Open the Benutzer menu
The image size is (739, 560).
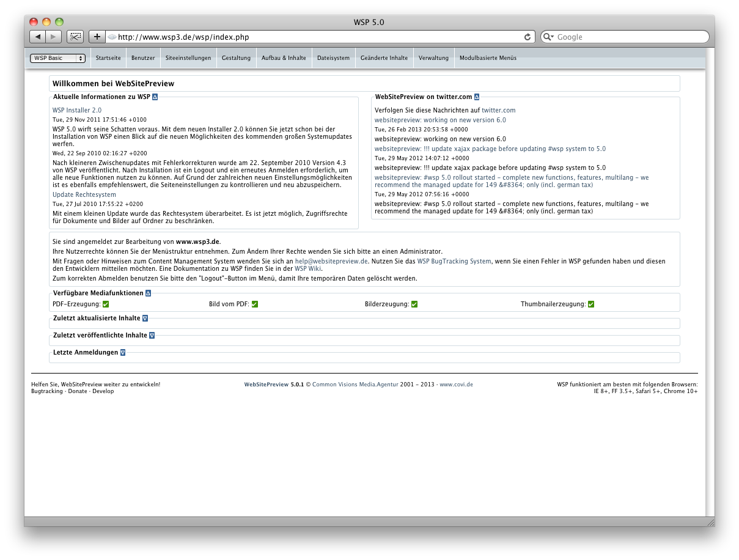(x=143, y=58)
